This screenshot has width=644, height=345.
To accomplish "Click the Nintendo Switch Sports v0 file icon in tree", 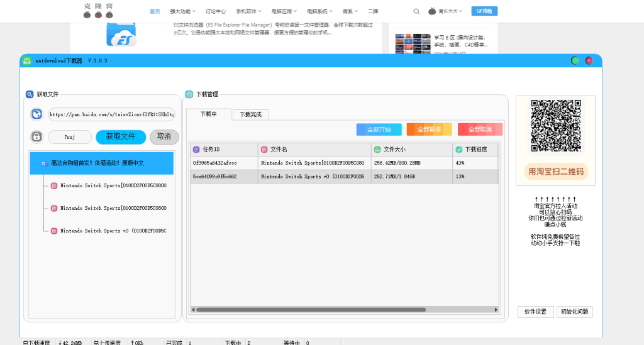I will (x=54, y=231).
